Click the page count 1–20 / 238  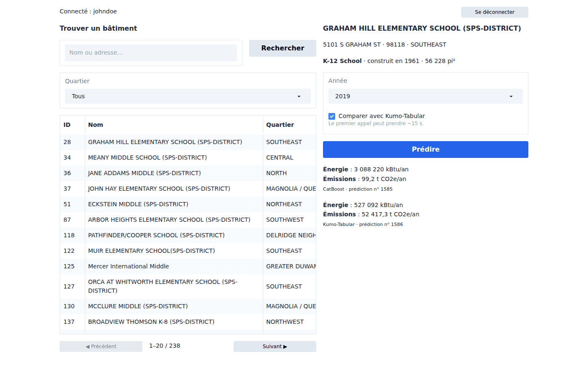pyautogui.click(x=165, y=346)
